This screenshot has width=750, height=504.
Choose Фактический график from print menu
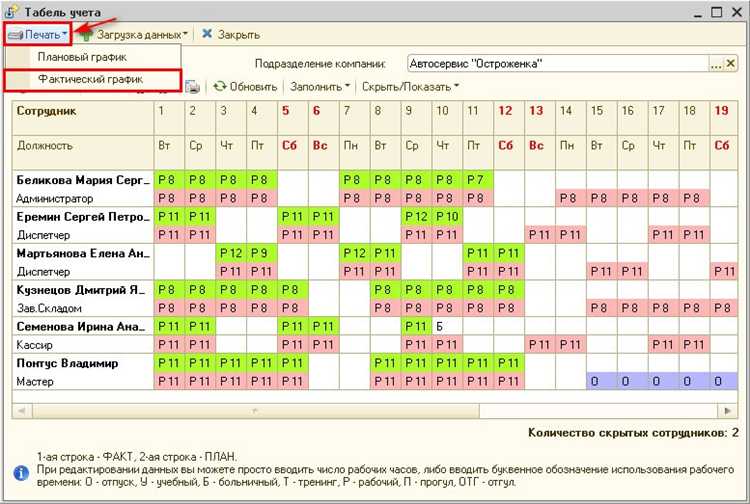click(90, 78)
